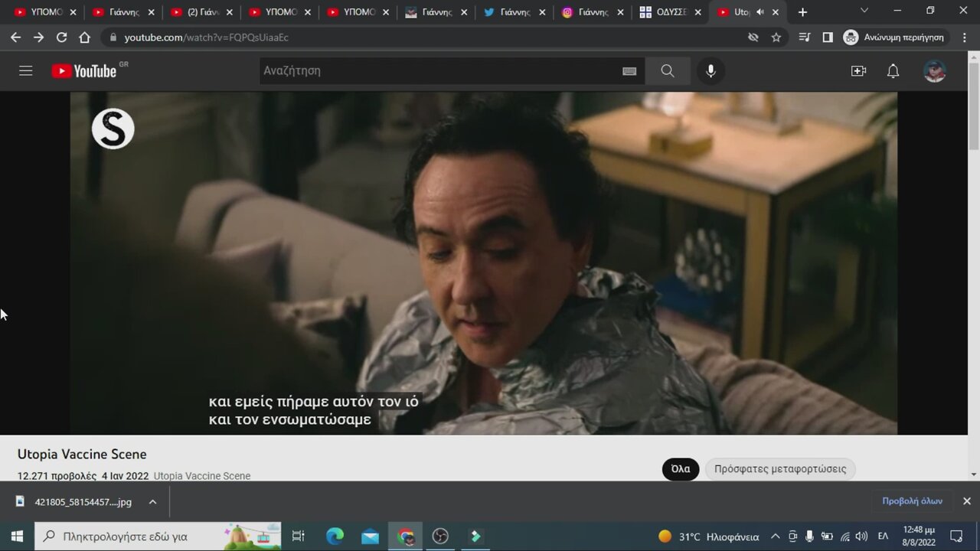Open the Windows notification center
Image resolution: width=980 pixels, height=551 pixels.
(956, 536)
